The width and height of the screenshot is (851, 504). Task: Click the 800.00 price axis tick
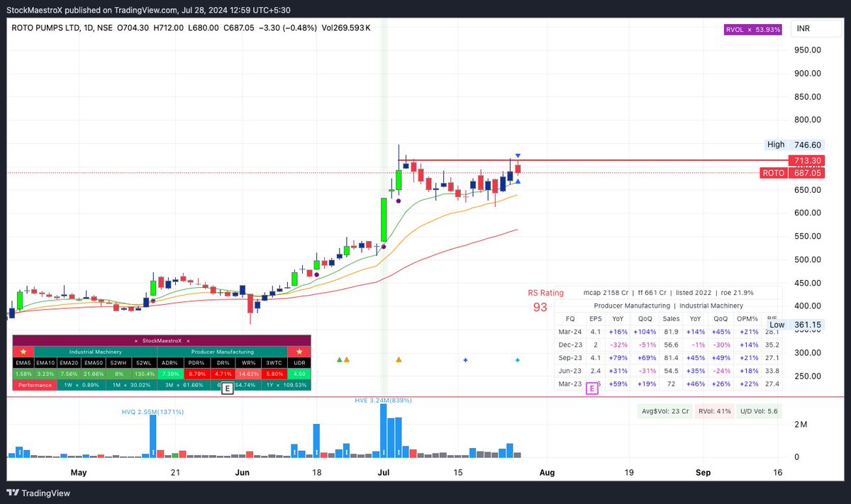coord(807,120)
